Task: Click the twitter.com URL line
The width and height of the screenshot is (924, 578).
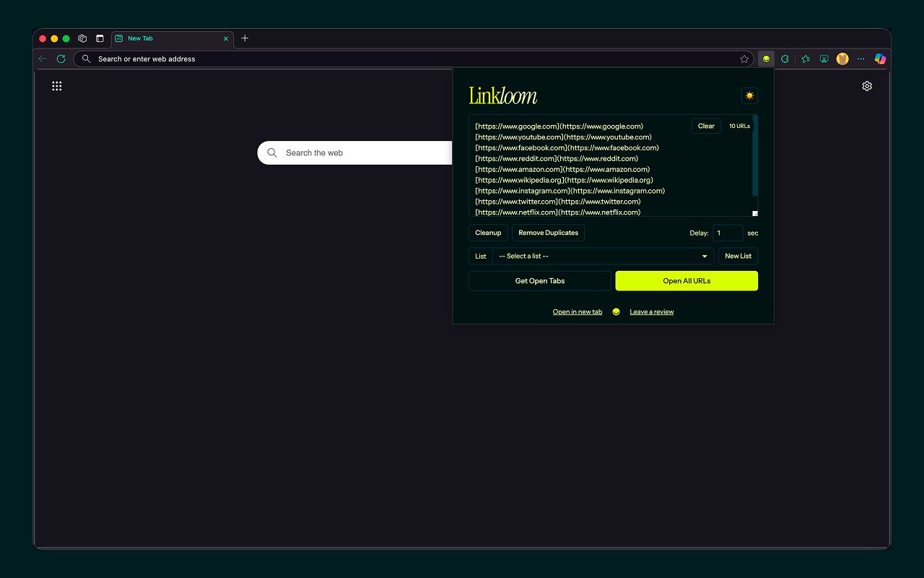Action: click(x=558, y=202)
